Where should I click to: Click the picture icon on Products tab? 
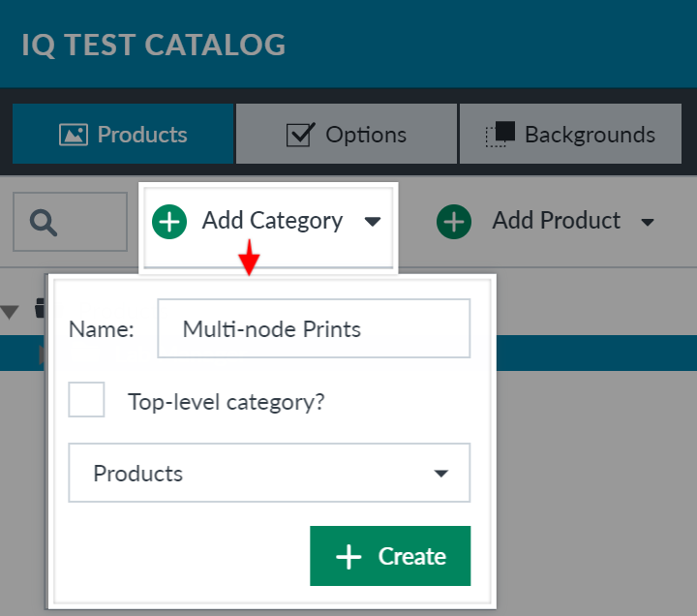(74, 135)
